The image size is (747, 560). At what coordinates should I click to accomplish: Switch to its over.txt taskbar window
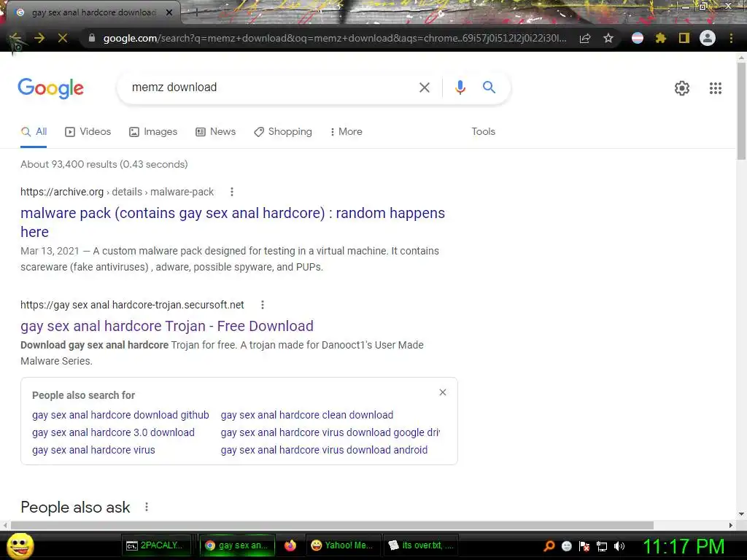421,545
